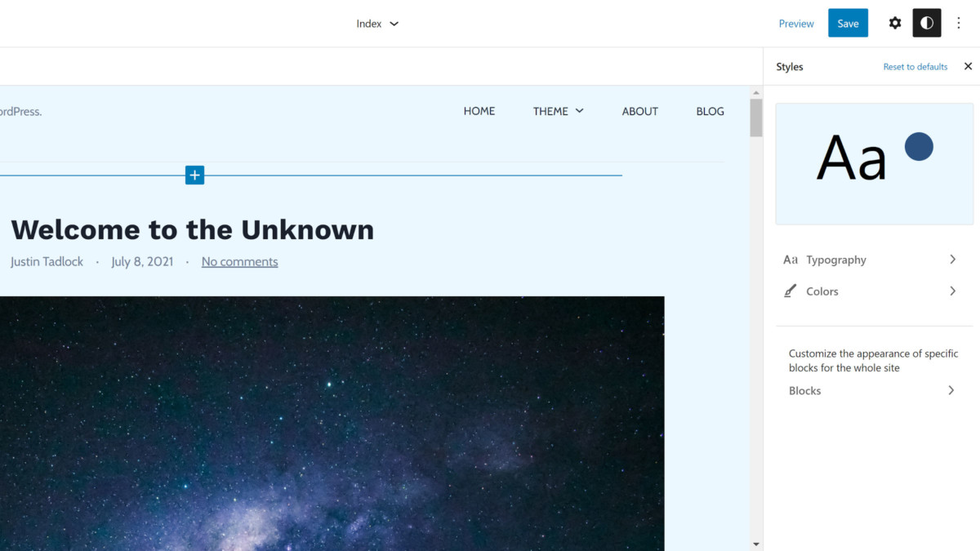Screen dimensions: 980x551
Task: Click the dark blue color circle
Action: click(x=919, y=147)
